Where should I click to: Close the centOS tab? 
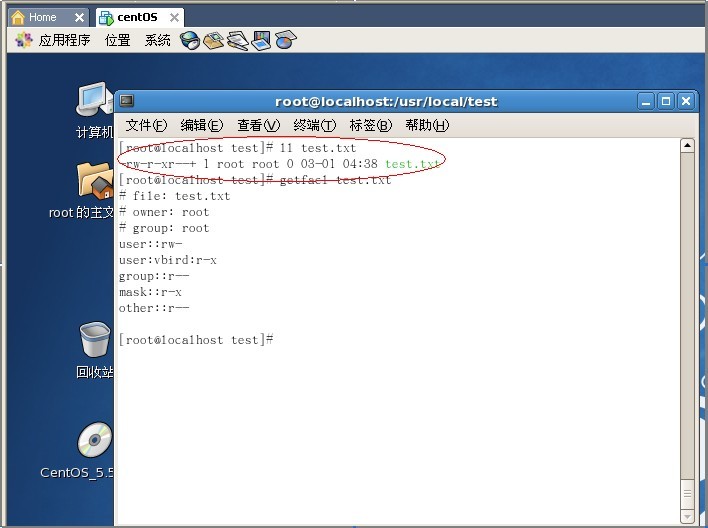pyautogui.click(x=174, y=18)
